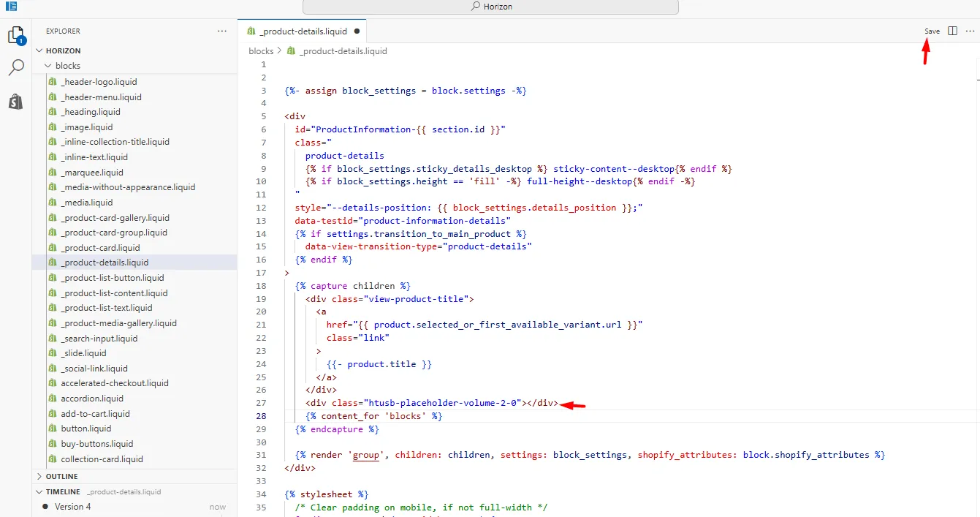Click the Horizon search bar

click(490, 7)
